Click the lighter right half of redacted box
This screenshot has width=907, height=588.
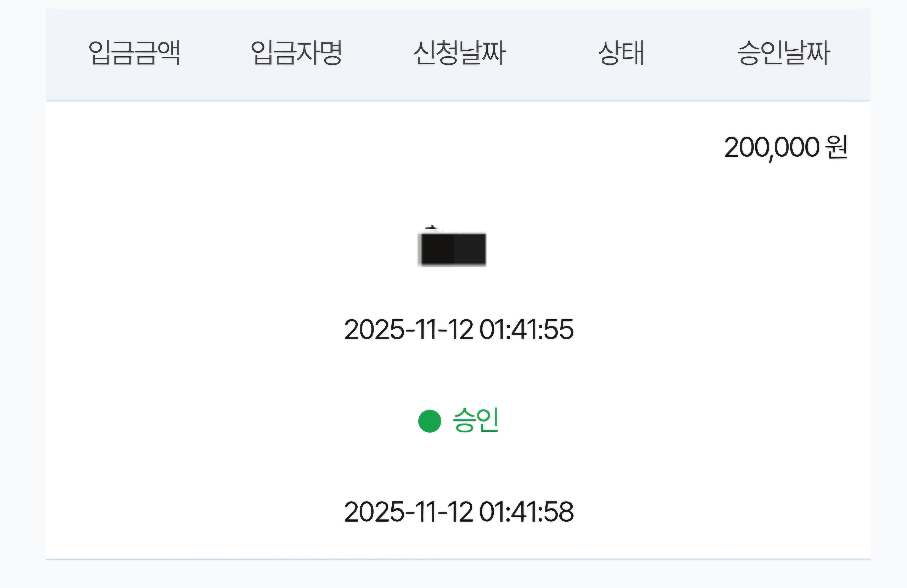[x=470, y=249]
